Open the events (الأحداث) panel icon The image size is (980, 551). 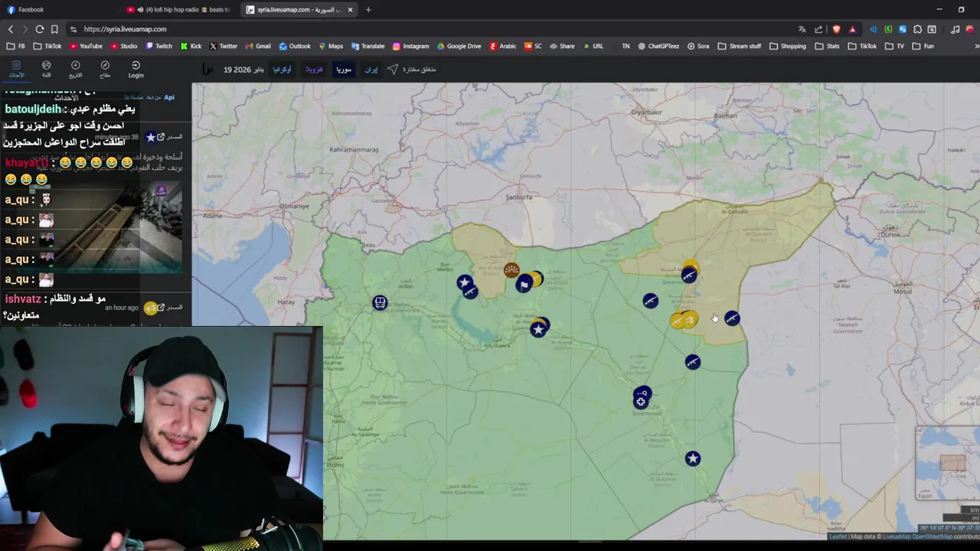pos(16,69)
